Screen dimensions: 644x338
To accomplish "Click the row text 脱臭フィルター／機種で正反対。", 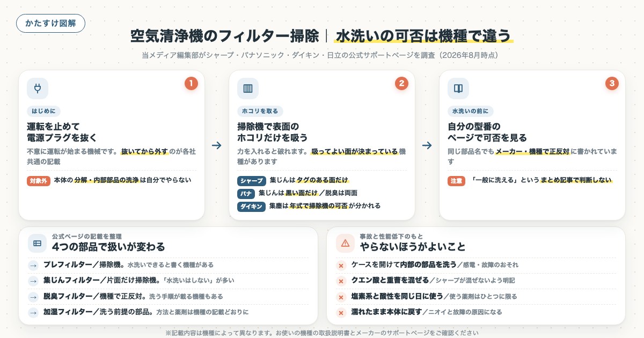I will click(94, 297).
